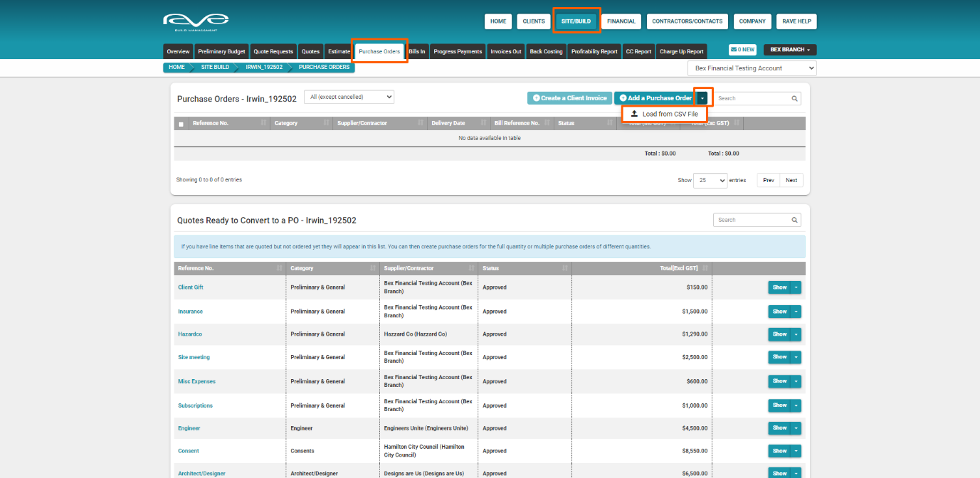Toggle the select-all checkbox in Purchase Orders header
Screen dimensions: 980x478
point(181,122)
